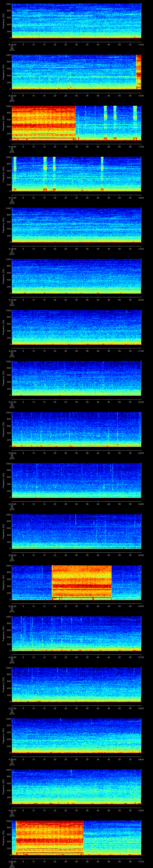Open the spectrogram panel starting at 6:22:00
Viewport: 153px width, 868px height.
point(76,429)
